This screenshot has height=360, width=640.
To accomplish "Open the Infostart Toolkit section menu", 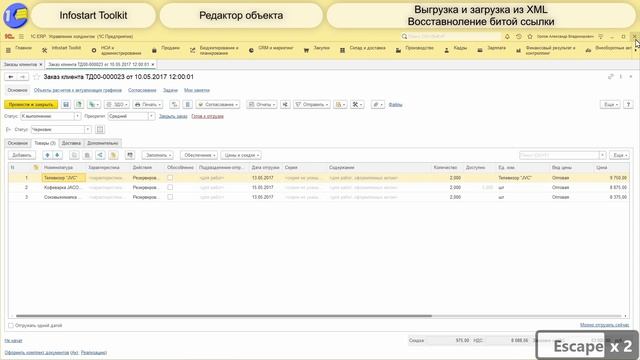I will pos(62,50).
